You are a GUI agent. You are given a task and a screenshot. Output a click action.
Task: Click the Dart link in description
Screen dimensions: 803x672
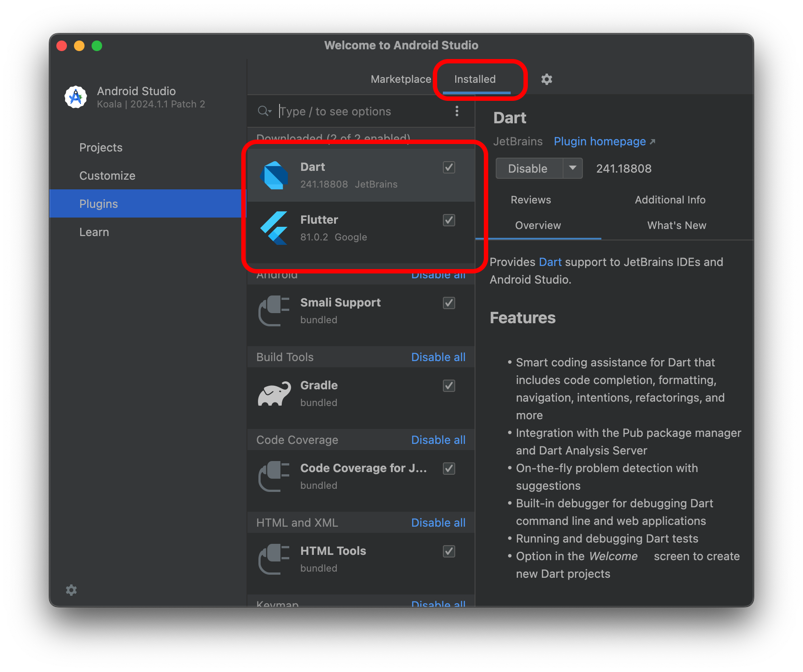click(x=550, y=262)
